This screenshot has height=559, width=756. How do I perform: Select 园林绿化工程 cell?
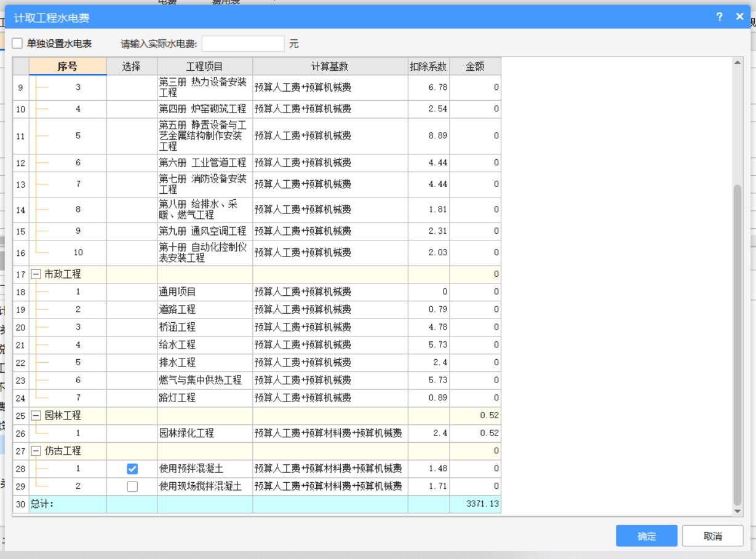pyautogui.click(x=205, y=434)
